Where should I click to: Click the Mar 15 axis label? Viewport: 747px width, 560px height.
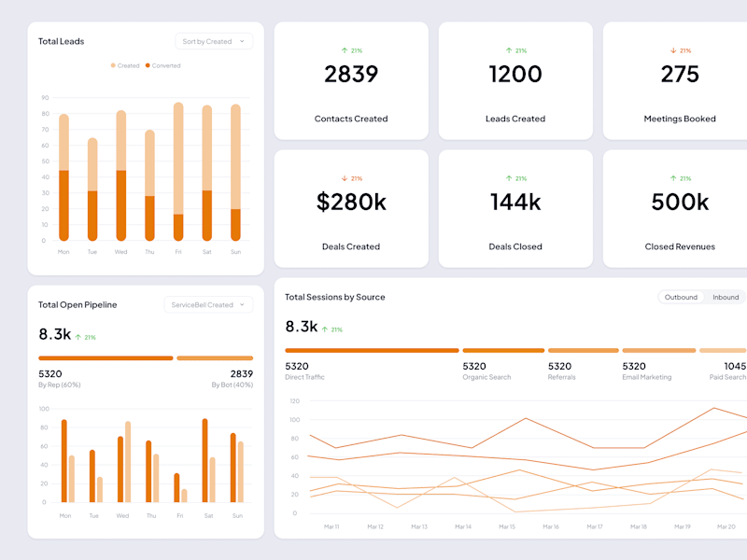tap(507, 526)
